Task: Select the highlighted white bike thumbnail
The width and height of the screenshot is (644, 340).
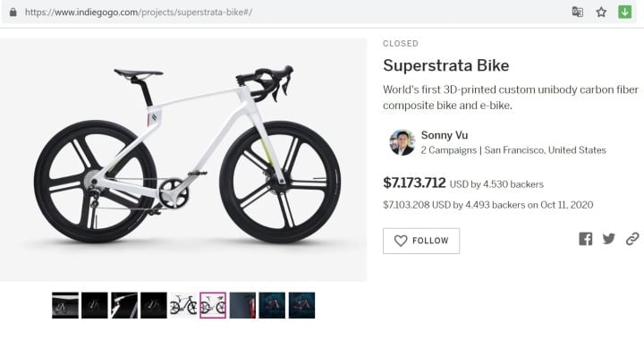Action: tap(213, 305)
